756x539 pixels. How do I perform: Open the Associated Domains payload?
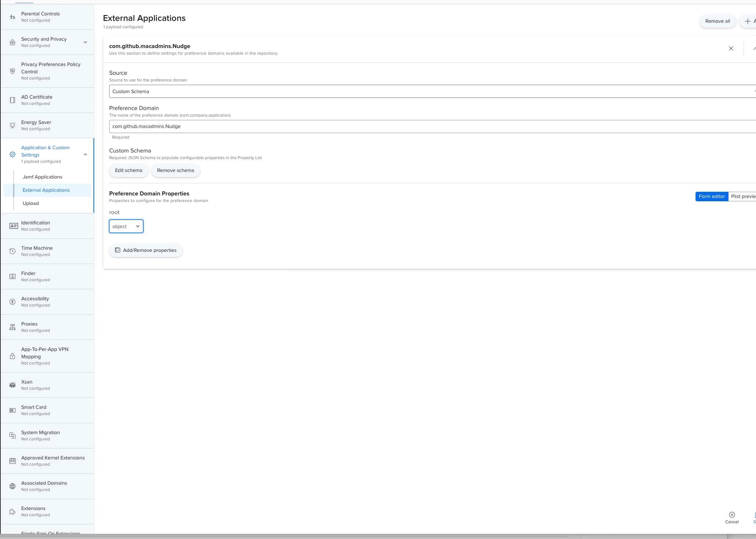pyautogui.click(x=47, y=486)
